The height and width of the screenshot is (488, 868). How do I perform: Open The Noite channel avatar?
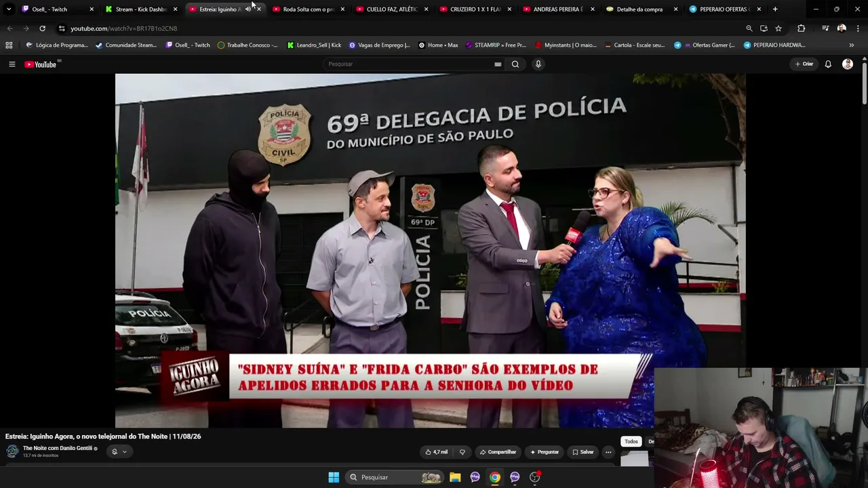click(12, 451)
